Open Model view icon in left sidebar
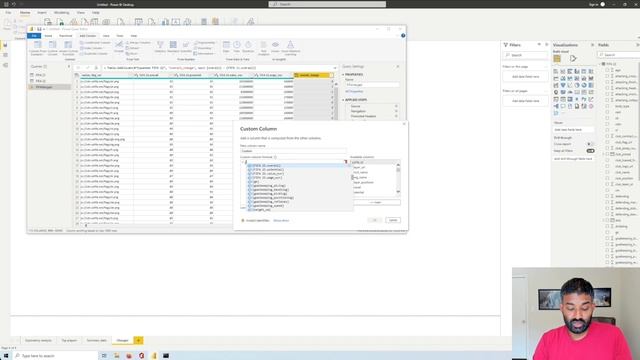640x360 pixels. [x=5, y=65]
